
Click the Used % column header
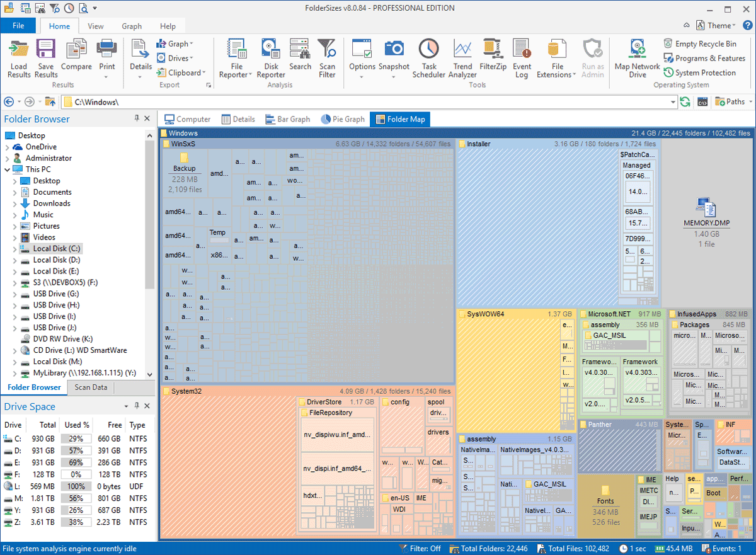(x=77, y=425)
